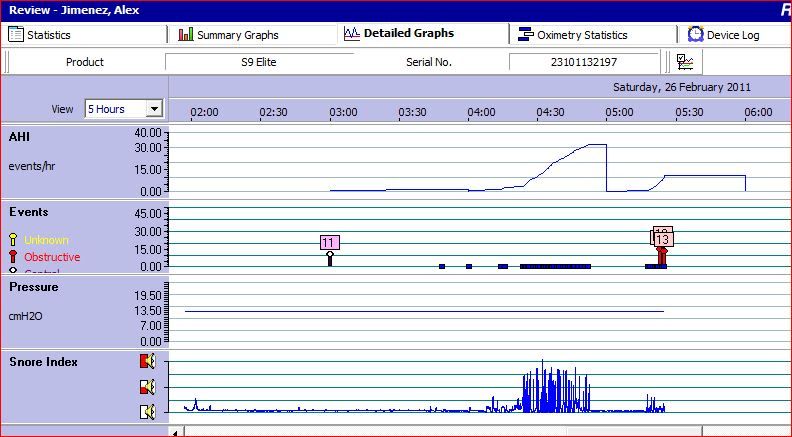Click the Obstructive event legend icon
Image resolution: width=792 pixels, height=437 pixels.
[x=13, y=257]
